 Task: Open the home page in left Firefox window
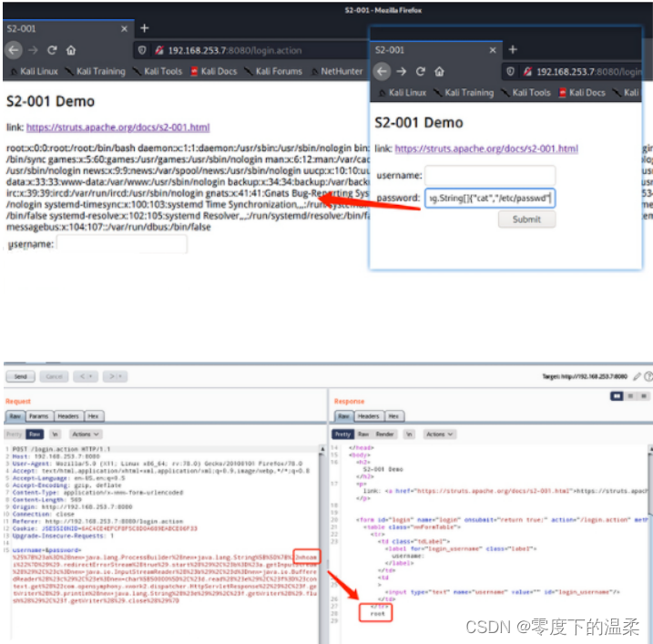71,50
